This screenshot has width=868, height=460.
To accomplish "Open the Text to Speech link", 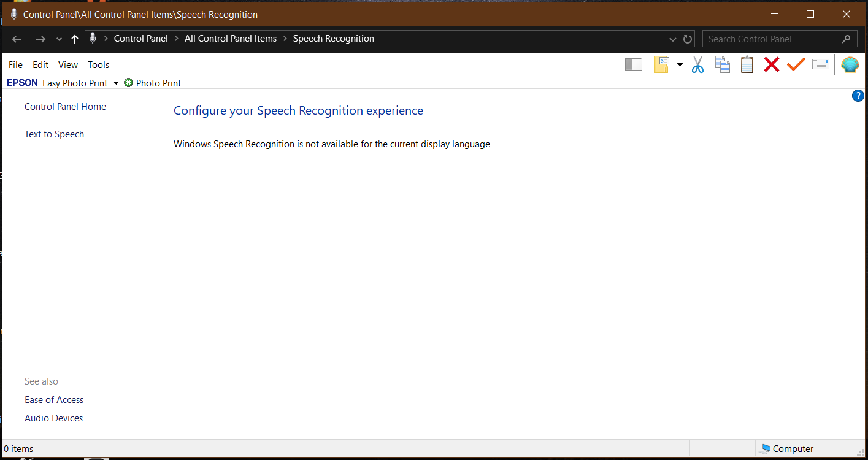I will [54, 134].
